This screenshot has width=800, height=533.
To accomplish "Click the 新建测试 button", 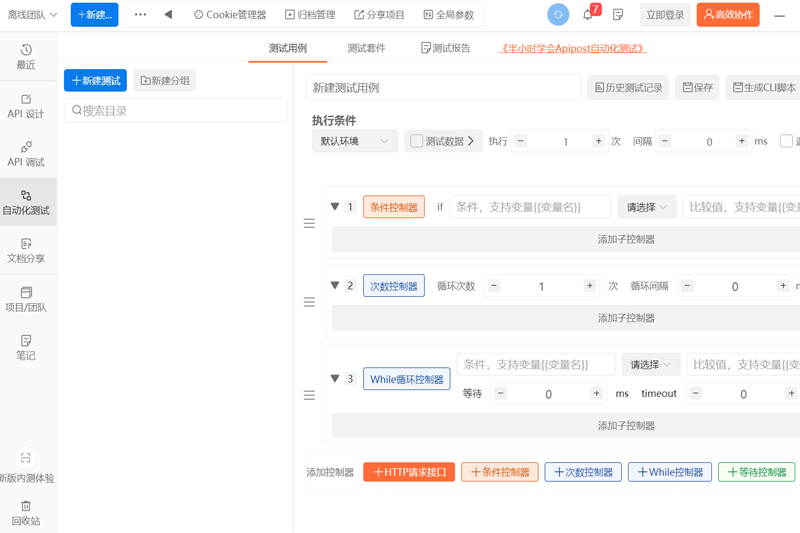I will 95,81.
